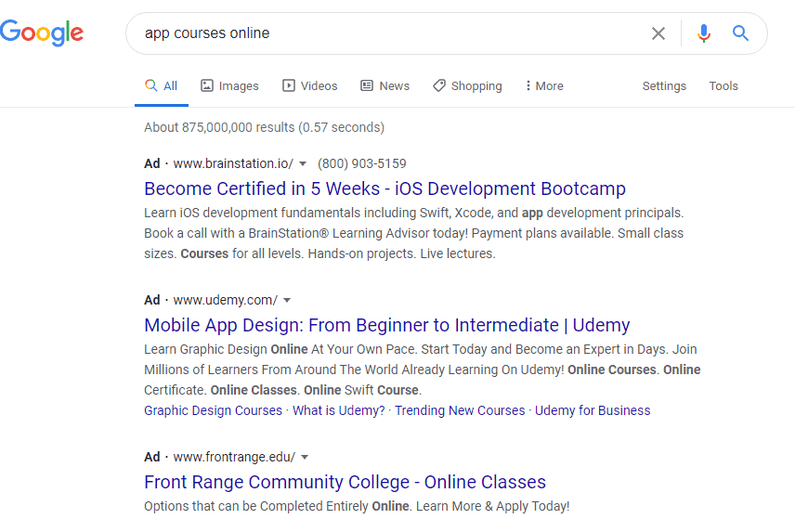Start voice search with microphone icon
The image size is (795, 532).
(703, 33)
